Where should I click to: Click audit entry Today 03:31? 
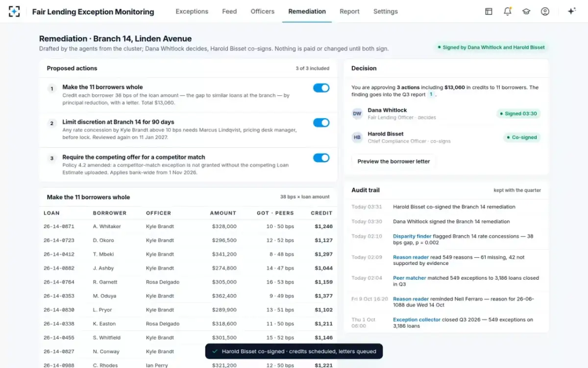click(446, 207)
